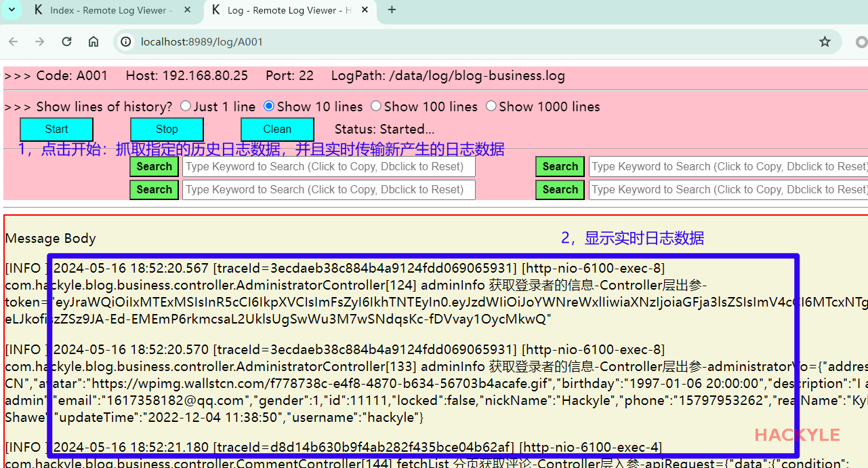Focus the upper-left keyword search field
The image size is (868, 468).
tap(329, 167)
